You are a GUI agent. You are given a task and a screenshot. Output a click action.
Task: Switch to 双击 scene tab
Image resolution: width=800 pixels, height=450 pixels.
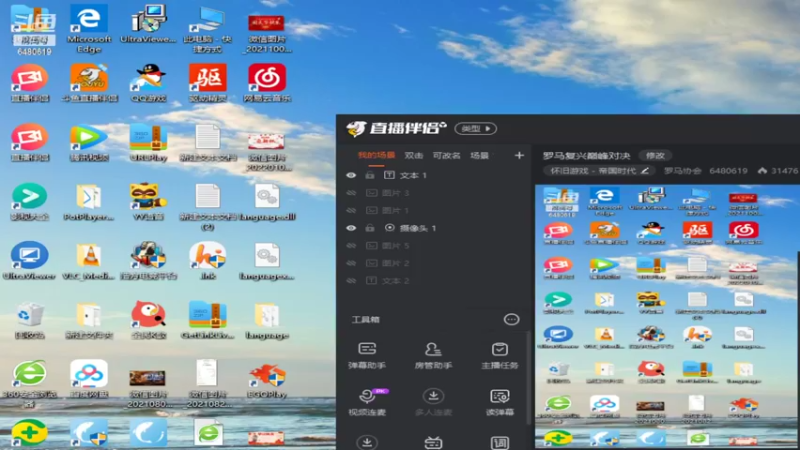pyautogui.click(x=413, y=156)
